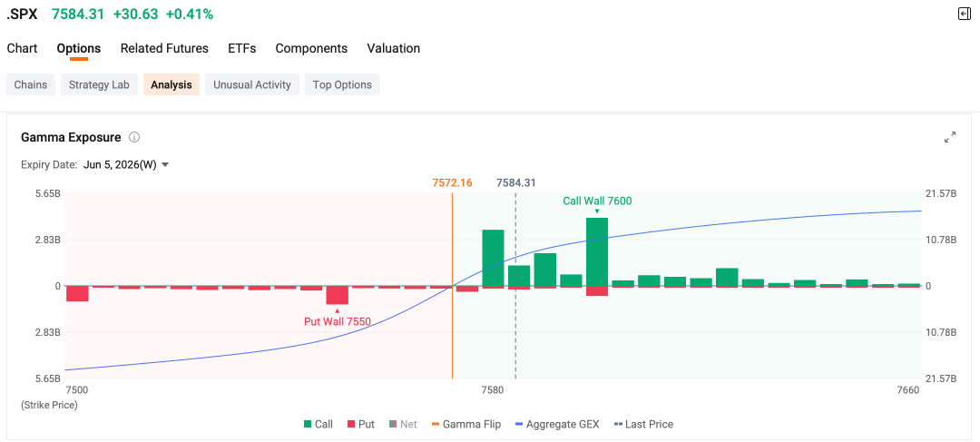This screenshot has height=442, width=980.
Task: Switch to the Chart tab
Action: 22,48
